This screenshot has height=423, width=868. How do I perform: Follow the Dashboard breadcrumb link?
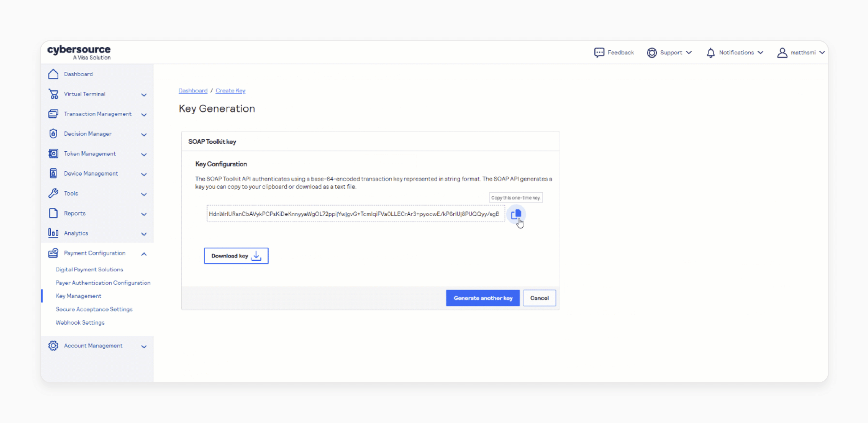tap(193, 90)
